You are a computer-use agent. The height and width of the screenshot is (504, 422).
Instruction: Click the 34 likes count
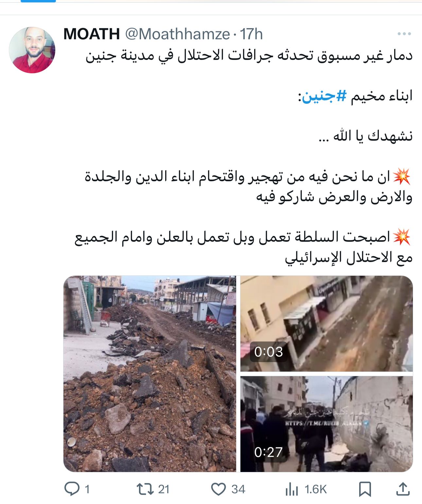pyautogui.click(x=238, y=489)
